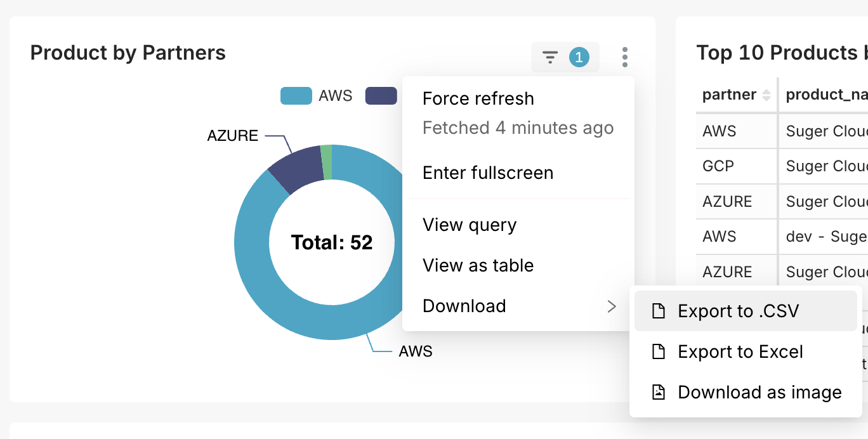
Task: Choose View as table option
Action: 478,265
